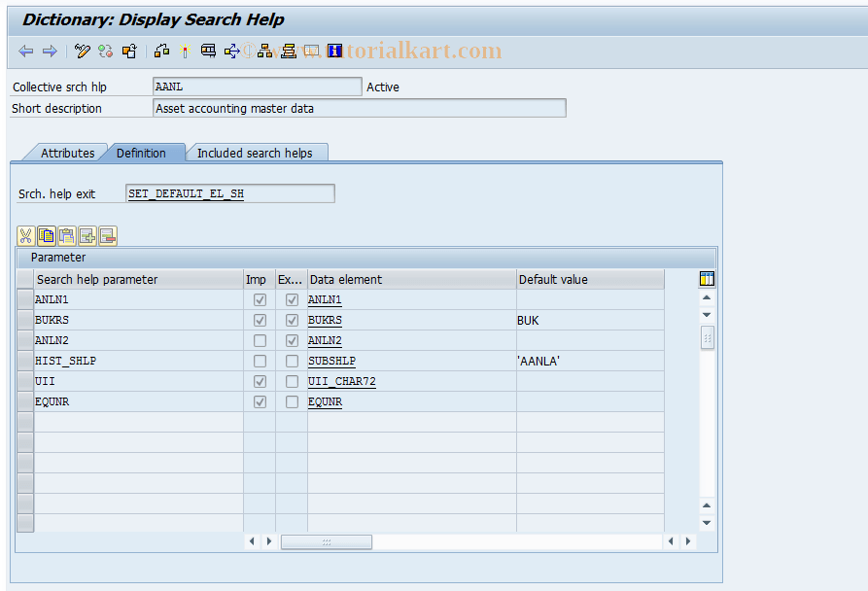868x591 pixels.
Task: Open table settings via the grid icon
Action: tap(707, 279)
